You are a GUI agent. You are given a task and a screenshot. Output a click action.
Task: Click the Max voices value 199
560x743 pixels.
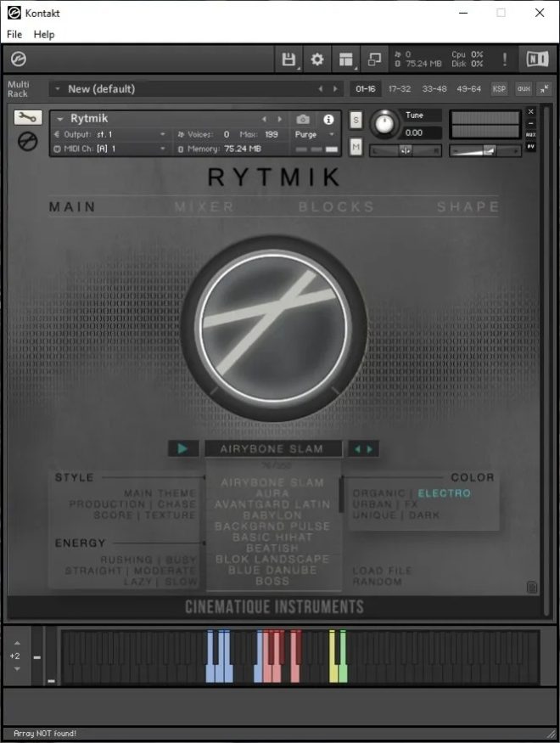click(x=272, y=134)
